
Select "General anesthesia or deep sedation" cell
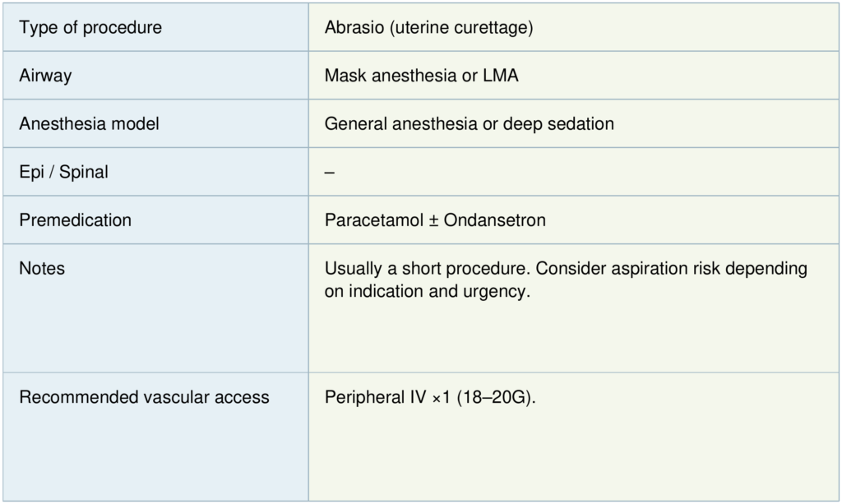point(469,124)
